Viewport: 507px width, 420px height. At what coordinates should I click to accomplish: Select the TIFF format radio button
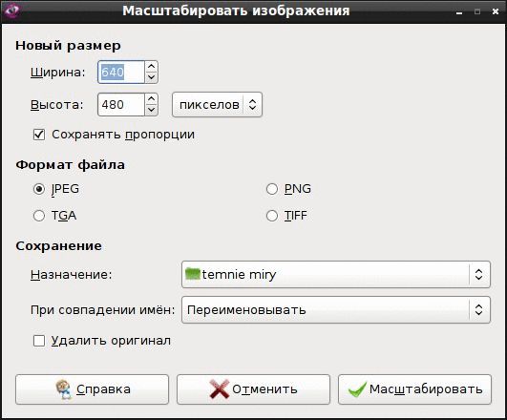(272, 216)
